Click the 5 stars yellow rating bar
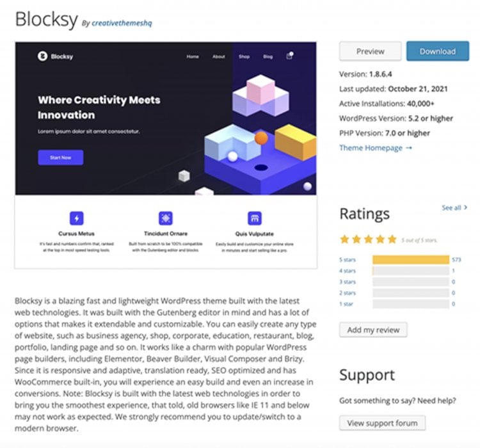This screenshot has height=448, width=480. tap(411, 260)
